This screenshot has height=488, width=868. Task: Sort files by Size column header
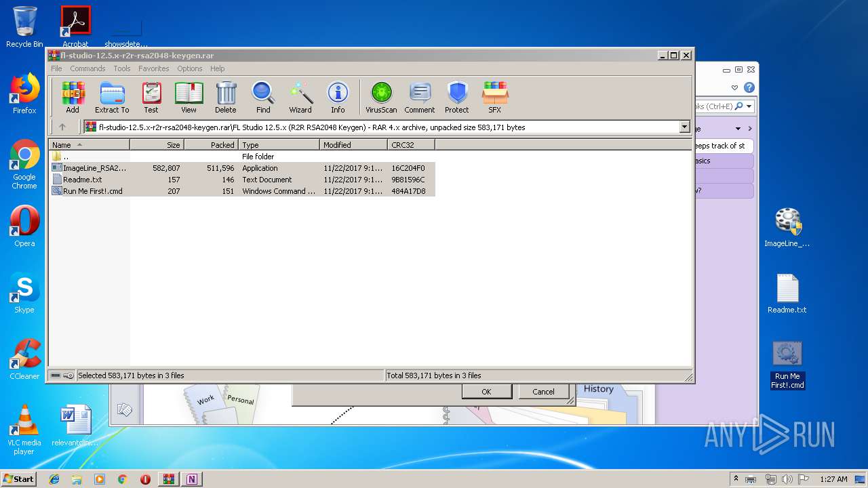157,145
